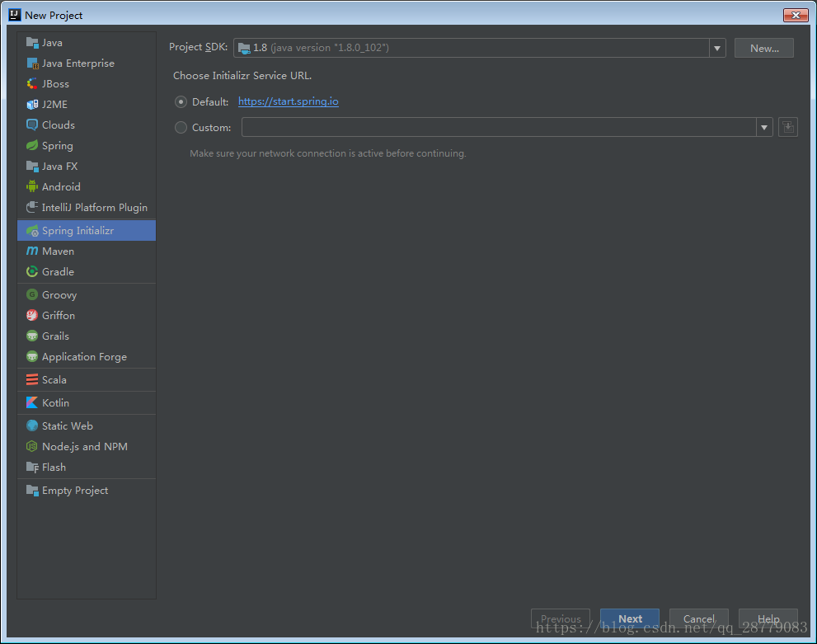Expand the Custom URL dropdown arrow
817x644 pixels.
(764, 127)
